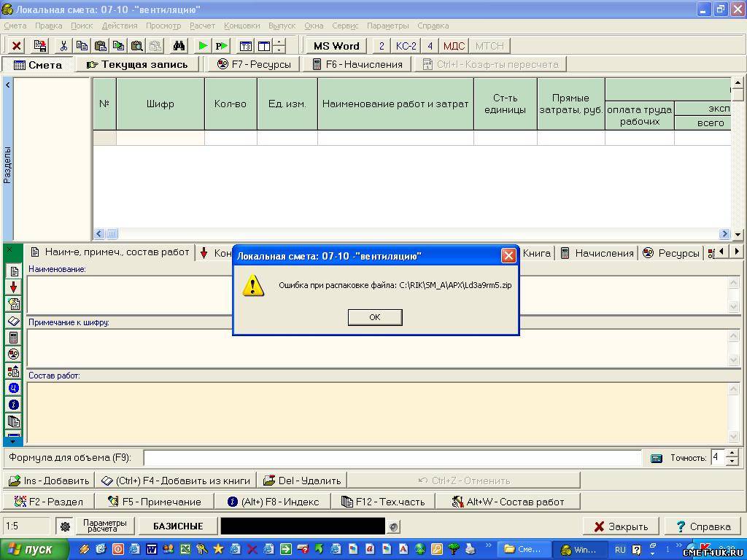Click the Закрыть button

point(622,526)
